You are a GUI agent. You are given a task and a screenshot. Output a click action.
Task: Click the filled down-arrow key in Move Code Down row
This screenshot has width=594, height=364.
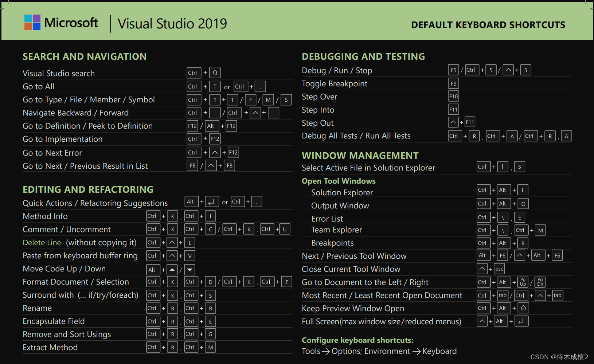(190, 270)
